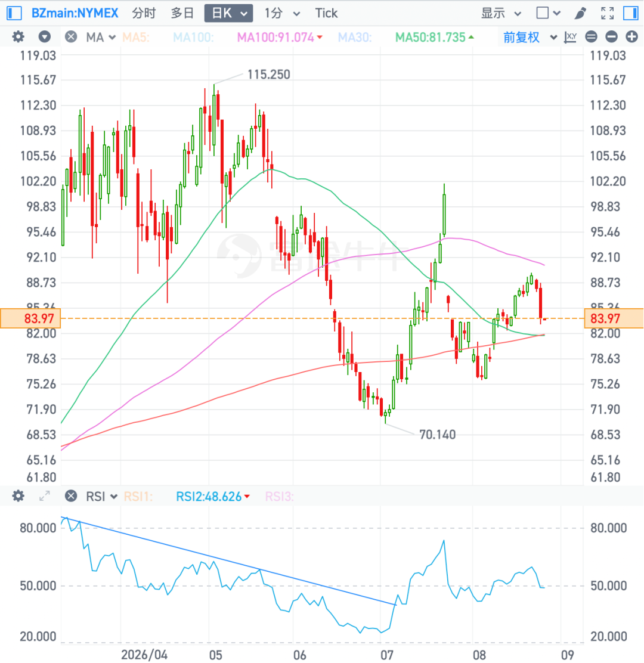Click the right 83.97 current price tag
Image resolution: width=644 pixels, height=663 pixels.
coord(614,318)
